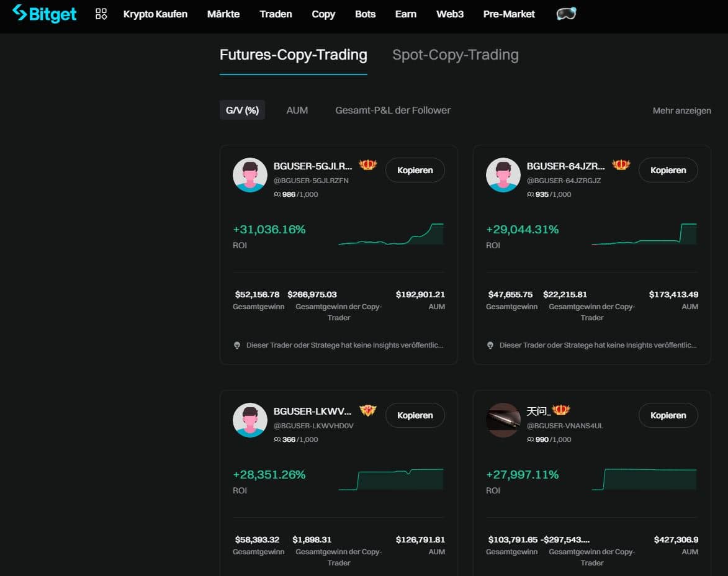
Task: Open the Märkte menu item
Action: pyautogui.click(x=223, y=14)
